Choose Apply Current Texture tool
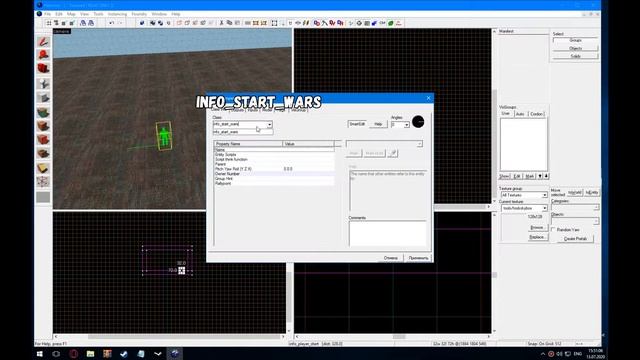The image size is (640, 360). point(43,126)
